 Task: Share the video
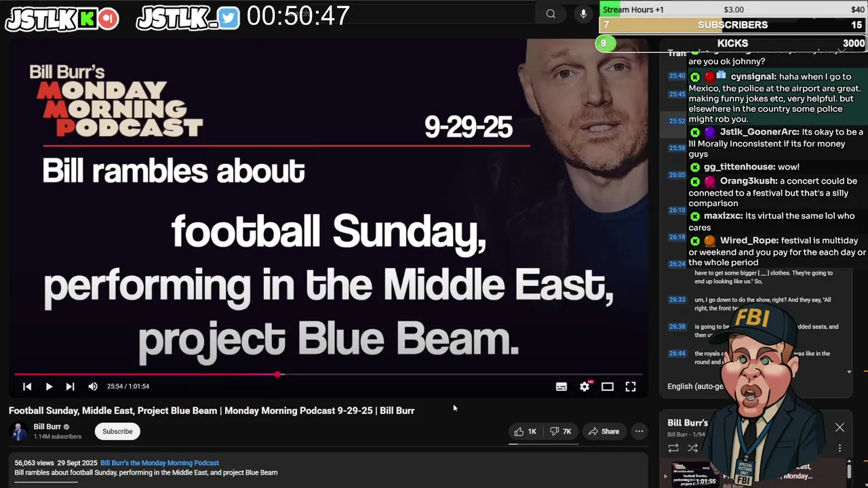coord(604,431)
